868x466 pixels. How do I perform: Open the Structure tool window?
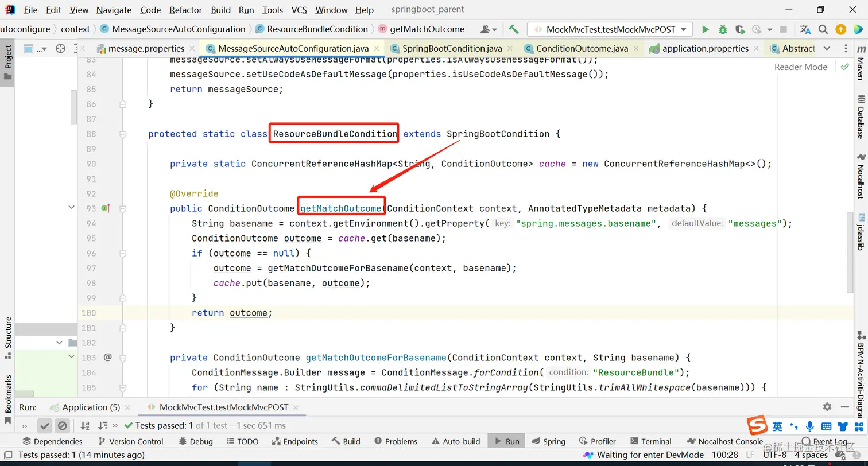[7, 337]
